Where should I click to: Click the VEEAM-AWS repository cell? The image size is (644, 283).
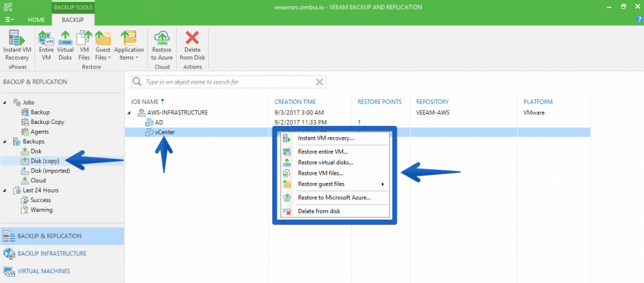click(433, 112)
